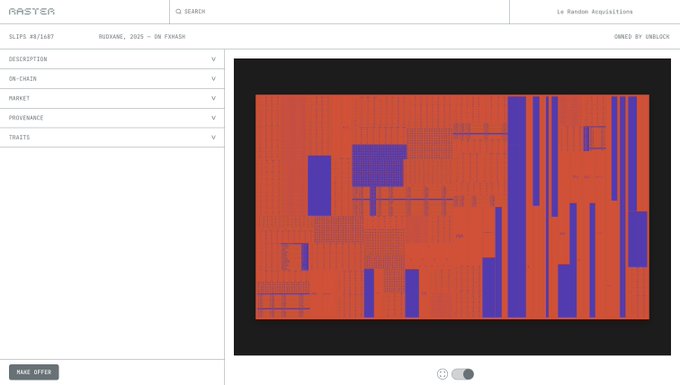Open owner UNBLOCK profile link
The width and height of the screenshot is (680, 385).
(x=657, y=37)
